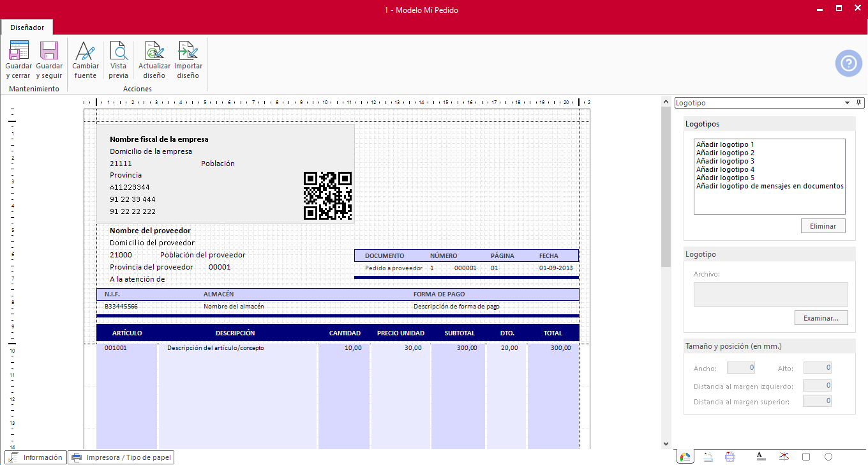
Task: Click the Archivo file path field
Action: (x=770, y=294)
